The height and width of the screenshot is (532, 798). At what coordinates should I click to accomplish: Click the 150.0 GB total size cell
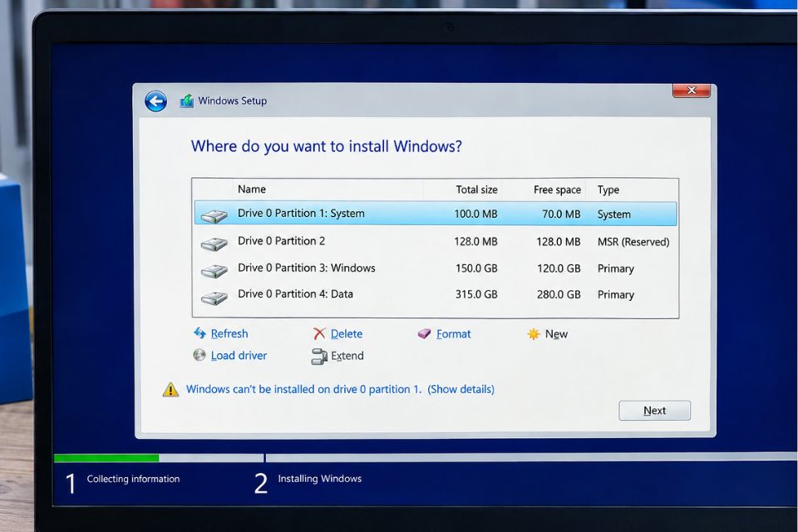pos(476,268)
